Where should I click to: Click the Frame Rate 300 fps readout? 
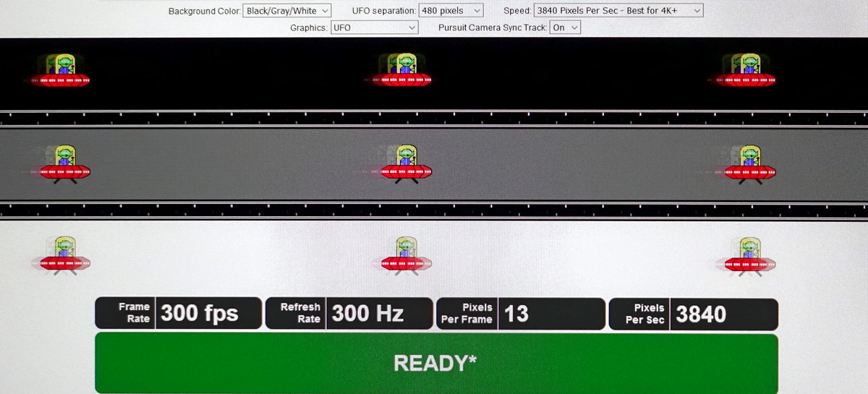(x=178, y=313)
